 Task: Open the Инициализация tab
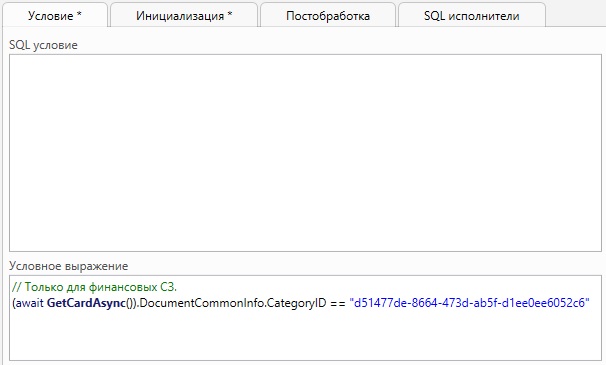pyautogui.click(x=184, y=15)
